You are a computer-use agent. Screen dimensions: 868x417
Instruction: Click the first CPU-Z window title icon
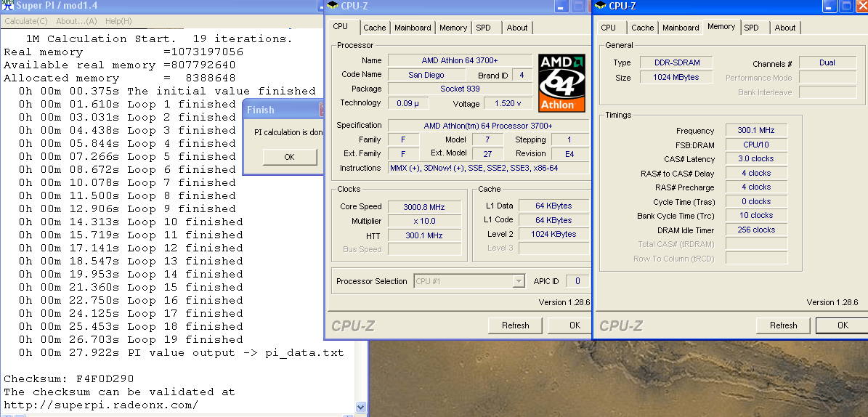[x=332, y=6]
